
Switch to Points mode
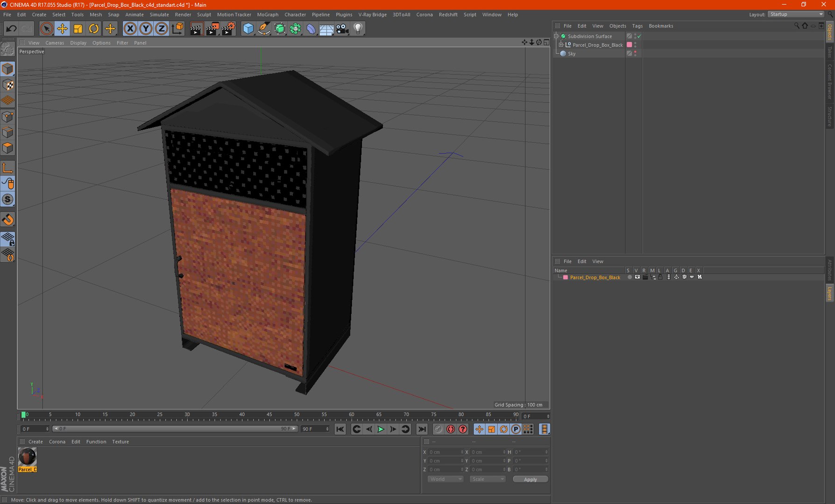click(x=7, y=117)
